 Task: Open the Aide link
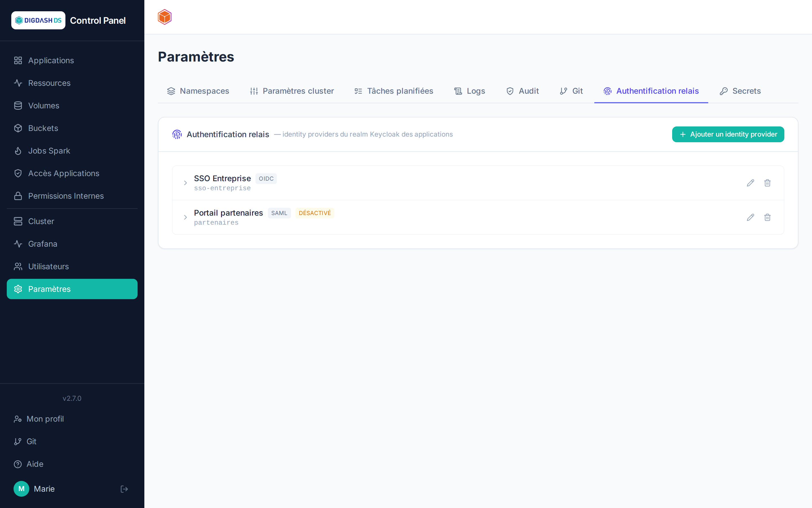click(72, 464)
